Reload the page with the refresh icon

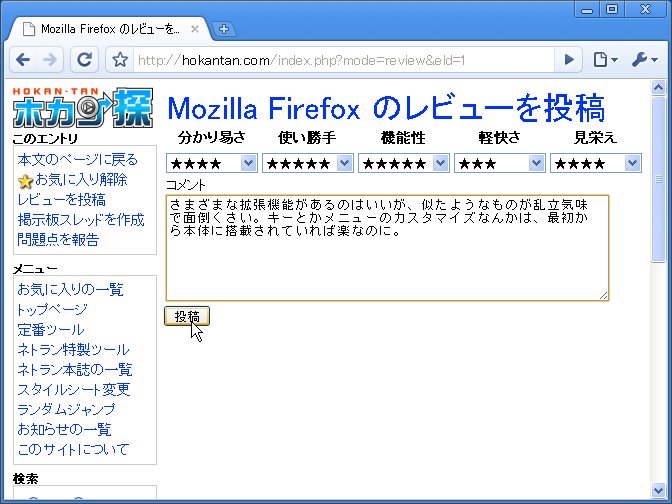point(84,60)
